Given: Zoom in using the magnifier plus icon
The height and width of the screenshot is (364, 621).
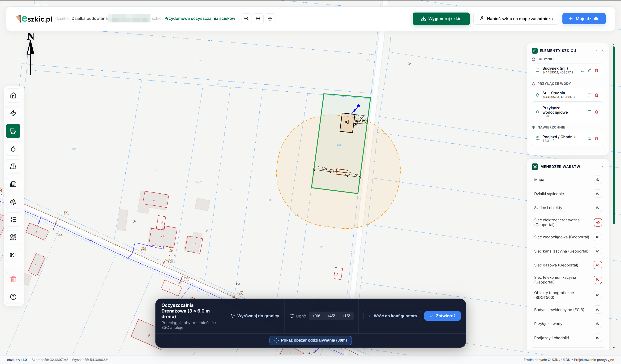Looking at the screenshot, I should (x=246, y=19).
